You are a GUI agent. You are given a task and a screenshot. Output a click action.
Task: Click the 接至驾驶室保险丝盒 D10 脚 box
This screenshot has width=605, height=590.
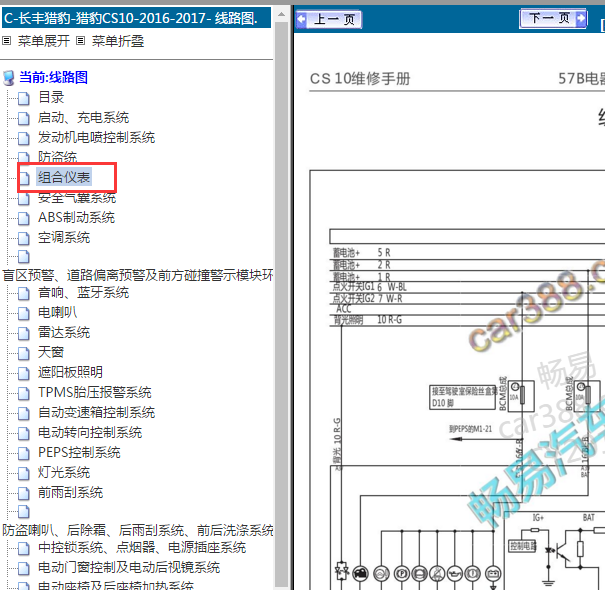[463, 397]
